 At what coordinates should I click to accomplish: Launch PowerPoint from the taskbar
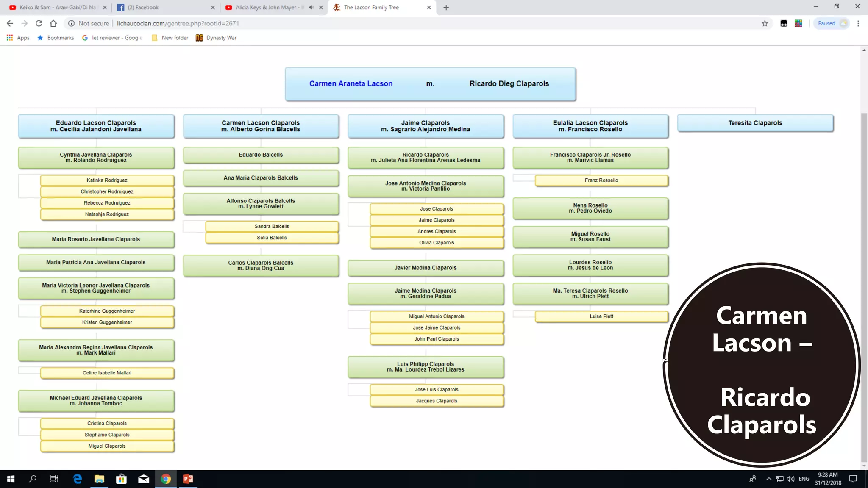188,479
